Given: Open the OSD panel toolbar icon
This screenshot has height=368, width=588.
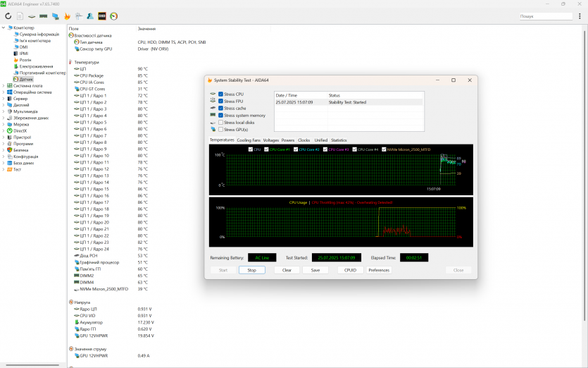Looking at the screenshot, I should [x=102, y=16].
